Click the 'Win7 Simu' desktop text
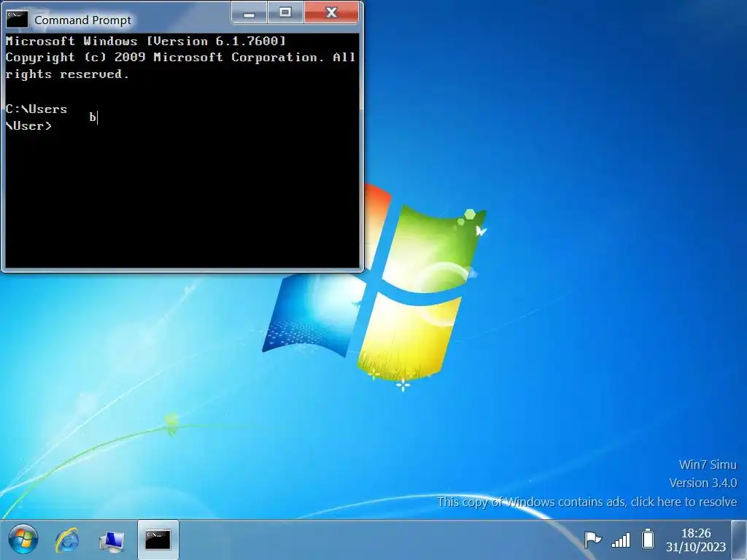The height and width of the screenshot is (560, 747). pyautogui.click(x=708, y=464)
